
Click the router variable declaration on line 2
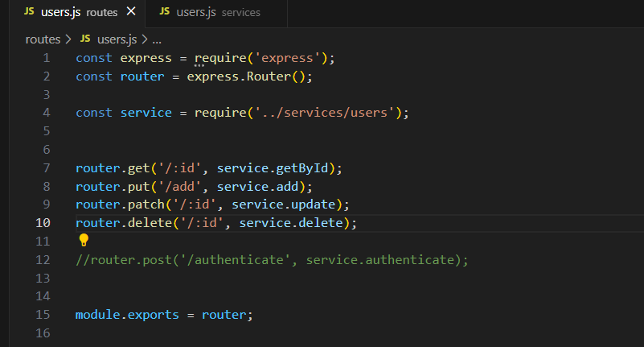pos(142,76)
